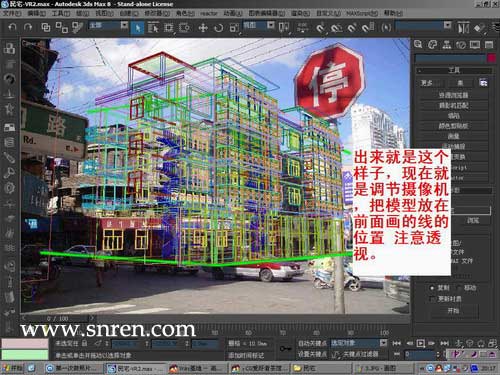Click the red object color swatch

pos(491,58)
